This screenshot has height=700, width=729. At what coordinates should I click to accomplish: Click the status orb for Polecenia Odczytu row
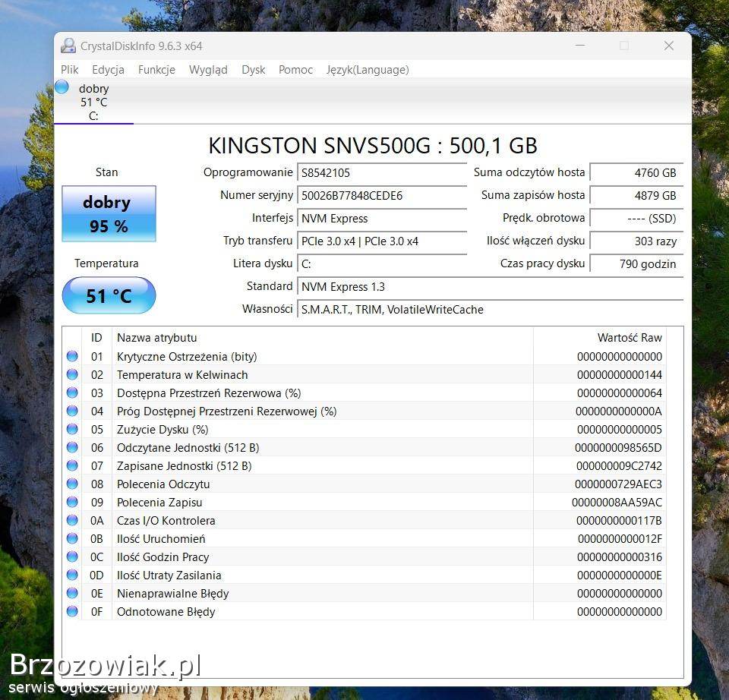[72, 484]
